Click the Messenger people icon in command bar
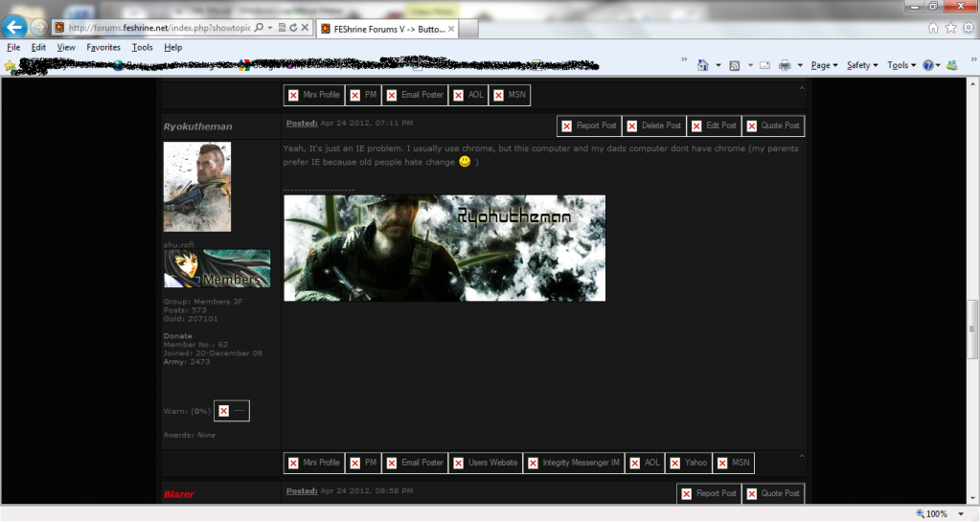The image size is (980, 522). (x=952, y=65)
